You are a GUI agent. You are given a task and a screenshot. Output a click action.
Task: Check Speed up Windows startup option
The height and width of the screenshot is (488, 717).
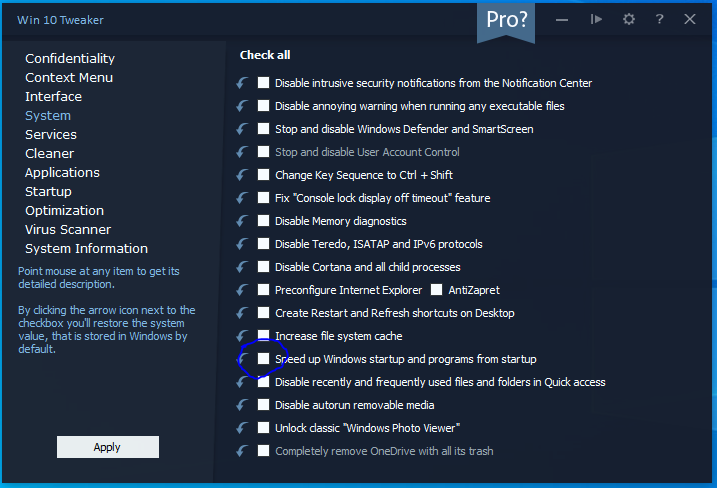263,359
